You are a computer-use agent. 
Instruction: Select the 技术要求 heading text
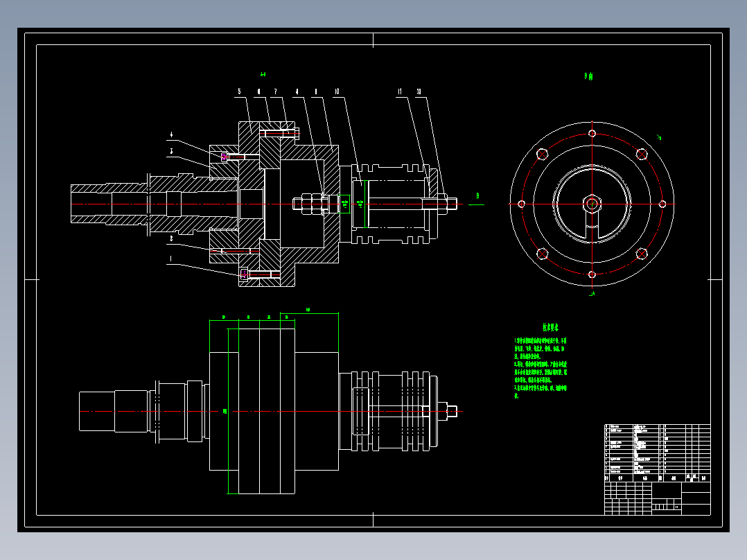[x=550, y=327]
